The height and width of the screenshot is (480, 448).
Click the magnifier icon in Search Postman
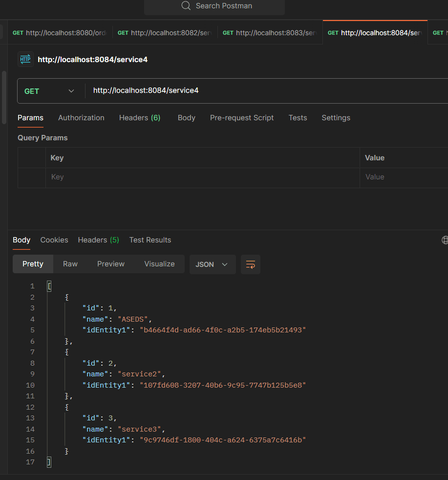[186, 6]
